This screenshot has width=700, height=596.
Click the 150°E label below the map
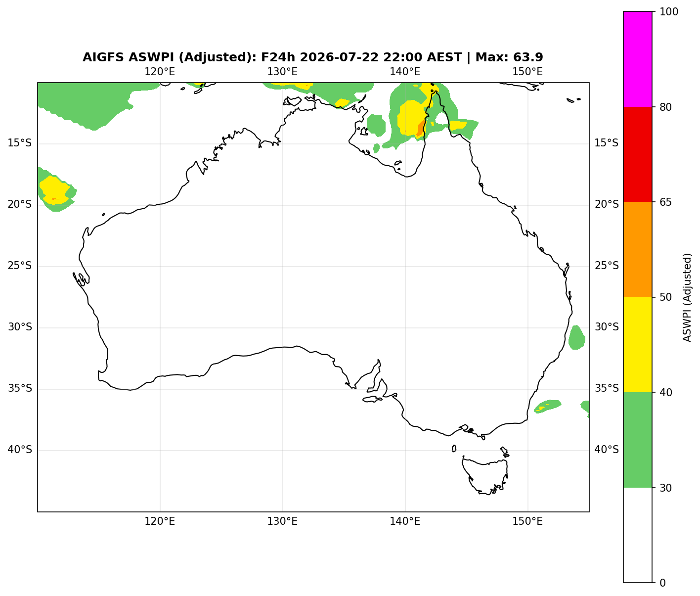[527, 521]
